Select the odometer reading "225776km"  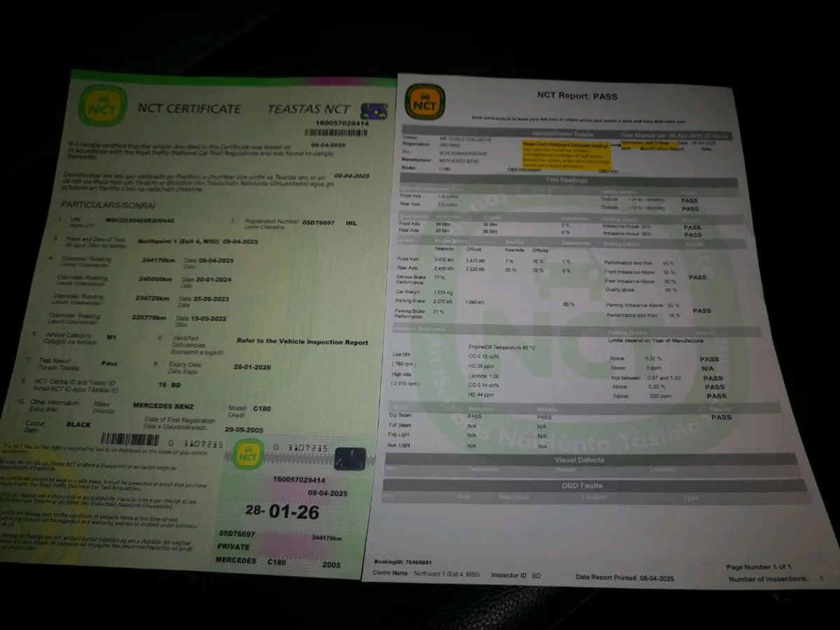[149, 317]
